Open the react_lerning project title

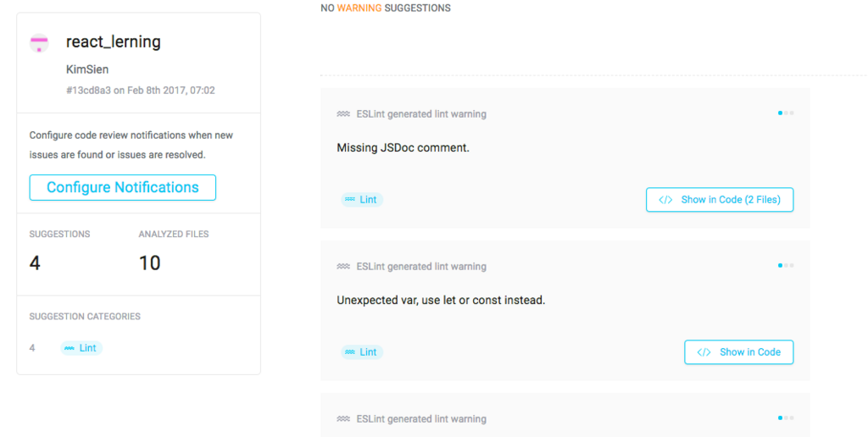[114, 41]
